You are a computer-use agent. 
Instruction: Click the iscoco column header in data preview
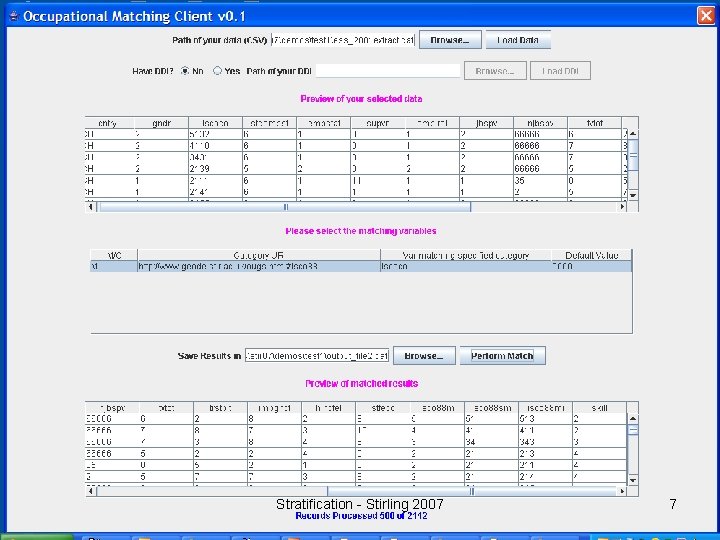[x=215, y=123]
